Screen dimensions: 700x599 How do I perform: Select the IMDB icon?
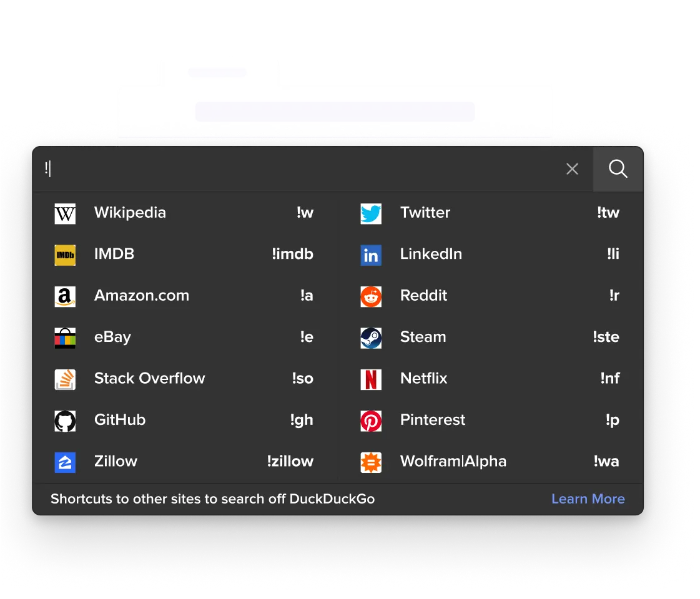coord(65,255)
